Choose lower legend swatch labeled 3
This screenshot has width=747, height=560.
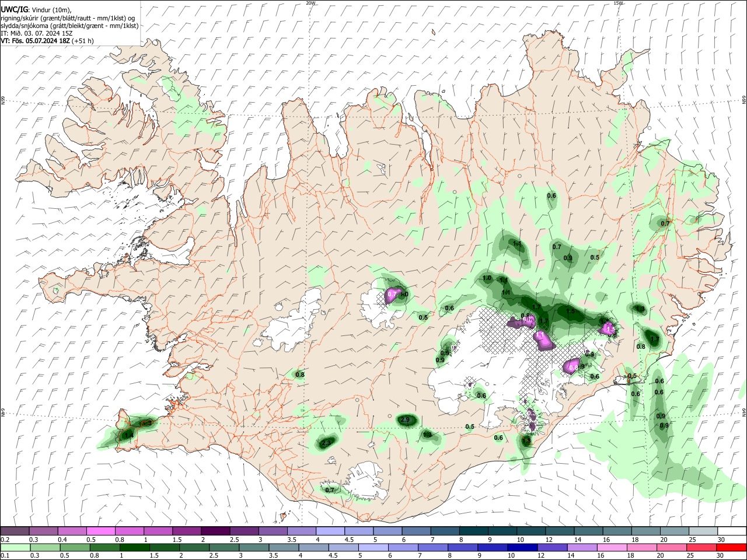[254, 547]
